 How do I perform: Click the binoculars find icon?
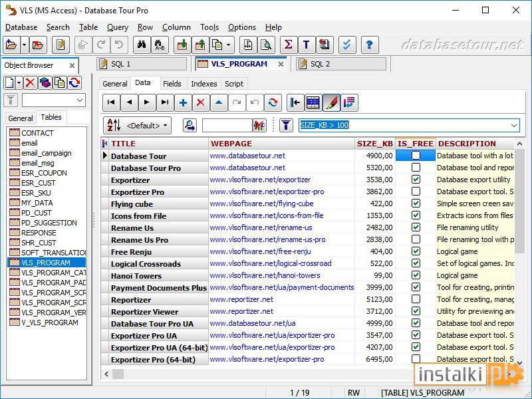pyautogui.click(x=142, y=45)
